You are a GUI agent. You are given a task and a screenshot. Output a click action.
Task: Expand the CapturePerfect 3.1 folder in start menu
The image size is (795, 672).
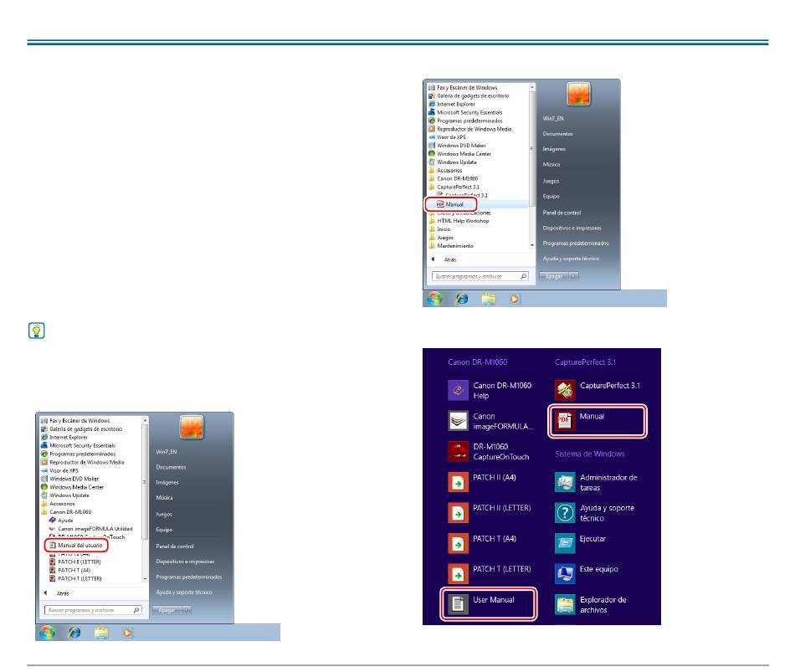click(x=454, y=187)
